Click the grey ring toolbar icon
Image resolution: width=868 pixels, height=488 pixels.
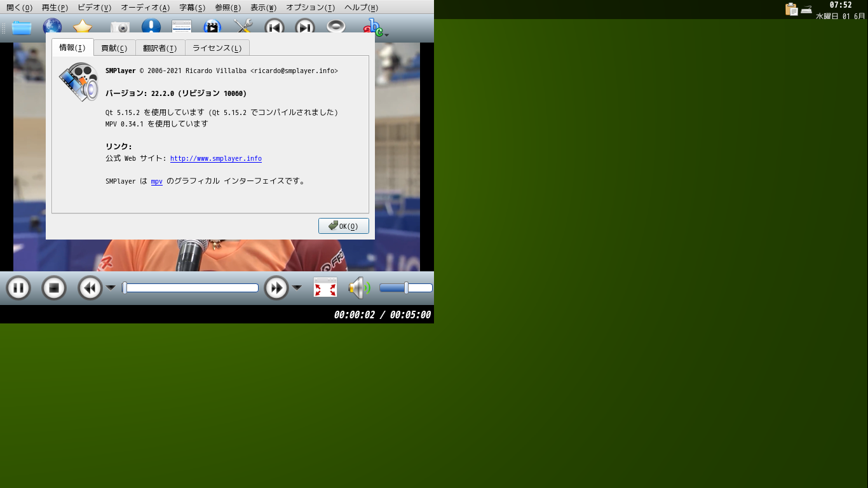pos(336,27)
